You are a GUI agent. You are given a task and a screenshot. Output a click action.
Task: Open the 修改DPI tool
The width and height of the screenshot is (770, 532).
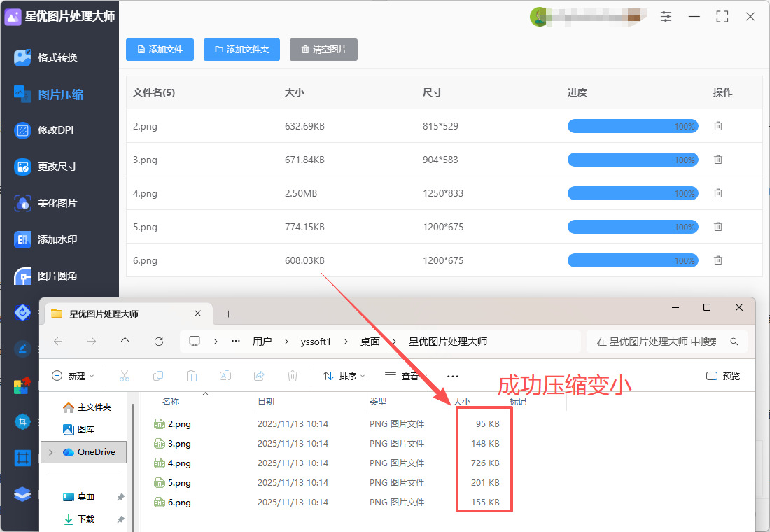click(44, 130)
